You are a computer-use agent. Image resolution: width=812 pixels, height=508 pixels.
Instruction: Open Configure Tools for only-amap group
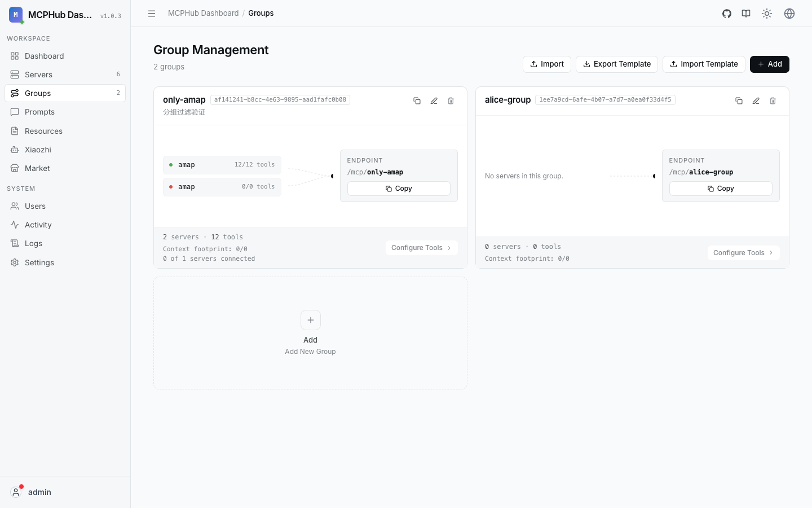click(x=422, y=248)
